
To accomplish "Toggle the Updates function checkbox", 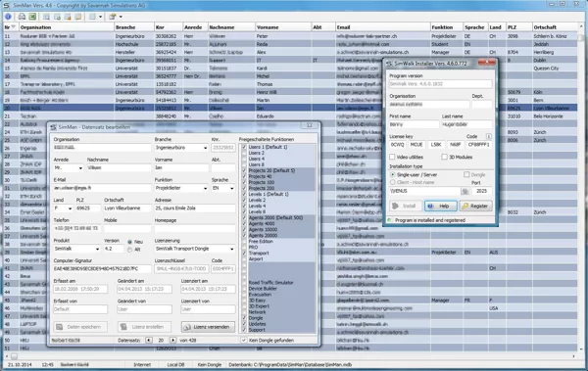I will coord(244,324).
